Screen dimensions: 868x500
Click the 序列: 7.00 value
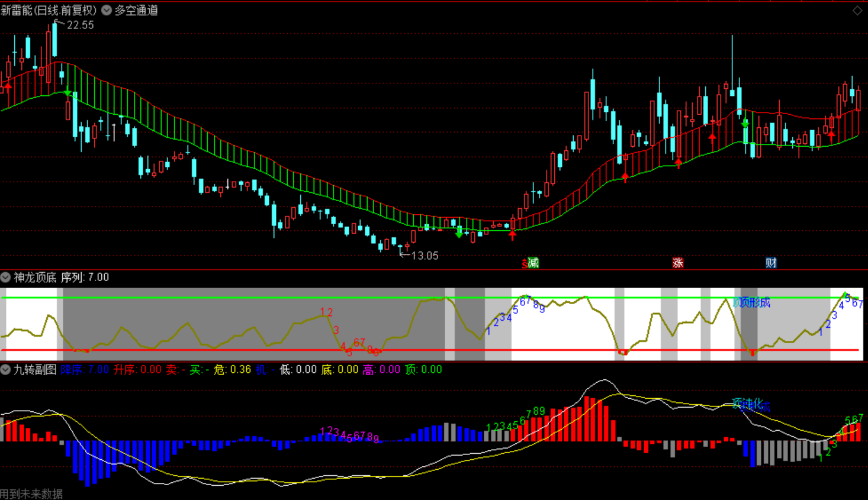[x=85, y=277]
